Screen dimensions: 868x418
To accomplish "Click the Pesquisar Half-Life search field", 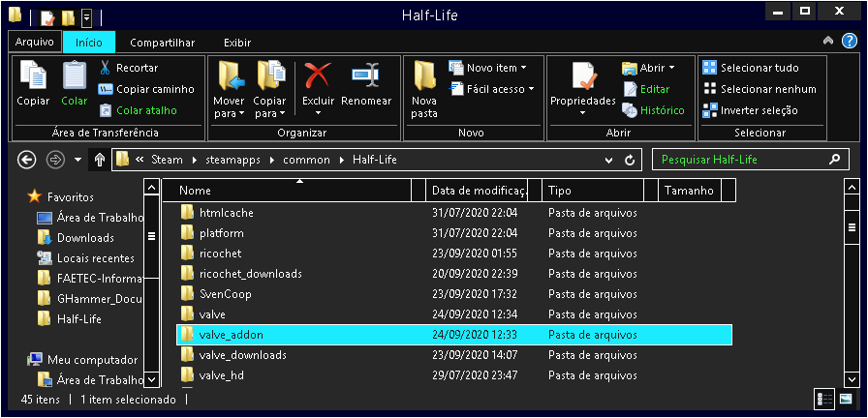I will click(737, 160).
